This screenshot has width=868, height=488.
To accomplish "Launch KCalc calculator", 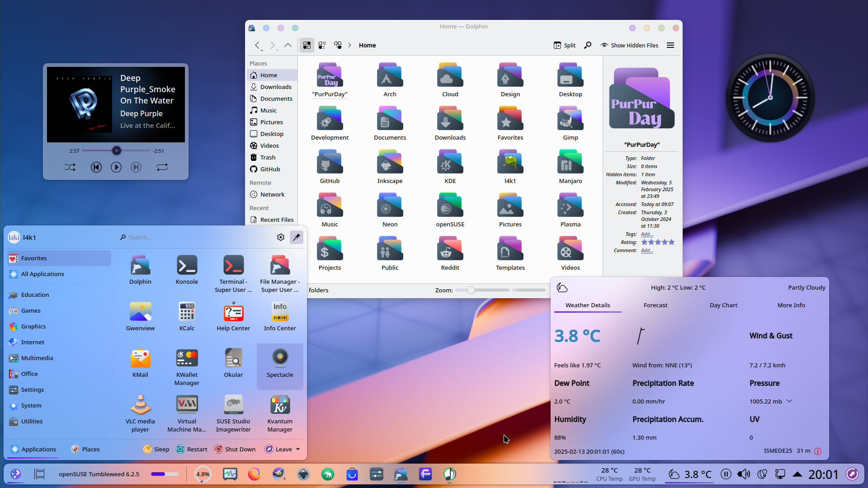I will 187,316.
